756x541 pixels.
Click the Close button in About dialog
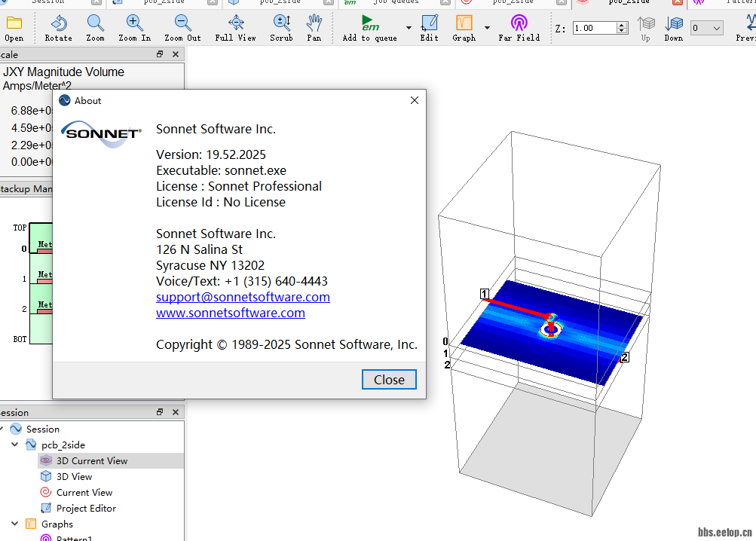(x=389, y=380)
